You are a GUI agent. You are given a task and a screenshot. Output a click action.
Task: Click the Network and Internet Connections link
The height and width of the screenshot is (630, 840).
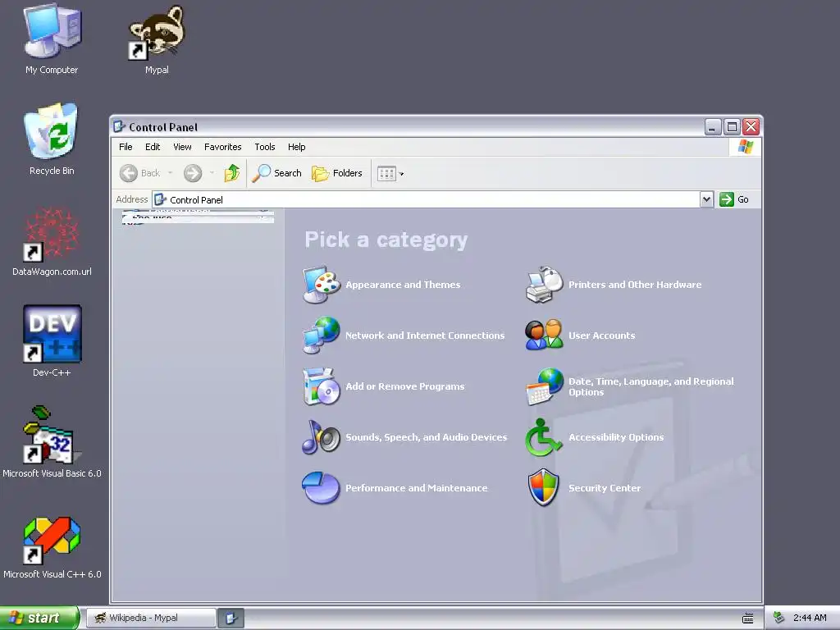425,336
